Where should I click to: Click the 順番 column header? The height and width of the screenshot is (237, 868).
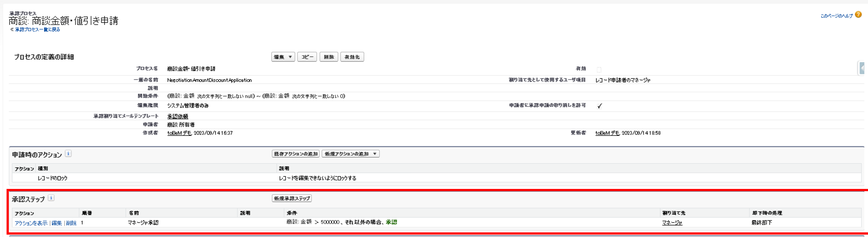(x=87, y=213)
